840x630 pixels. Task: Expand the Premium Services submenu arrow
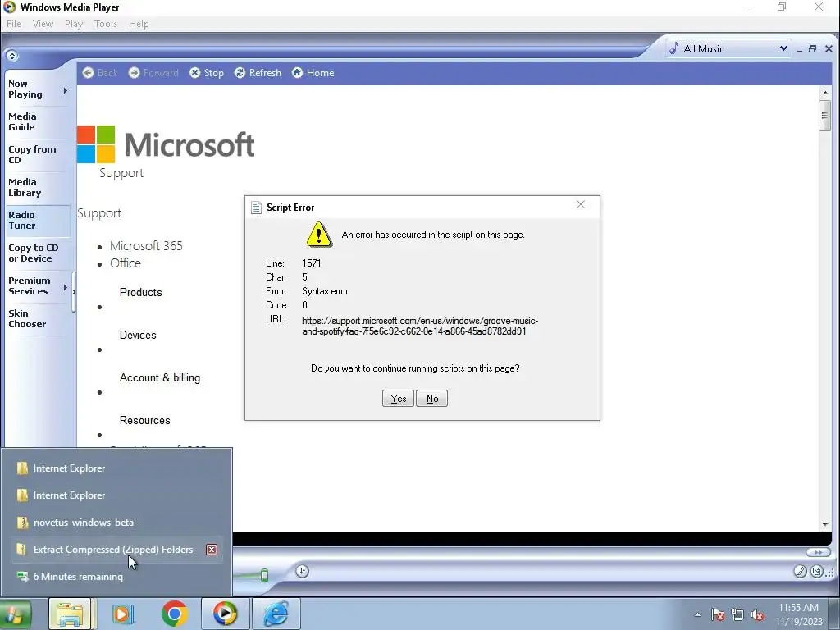[x=66, y=288]
